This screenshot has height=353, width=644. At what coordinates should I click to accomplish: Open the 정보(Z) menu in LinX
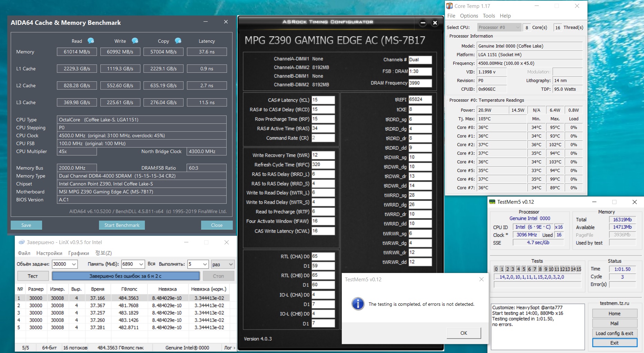(103, 253)
